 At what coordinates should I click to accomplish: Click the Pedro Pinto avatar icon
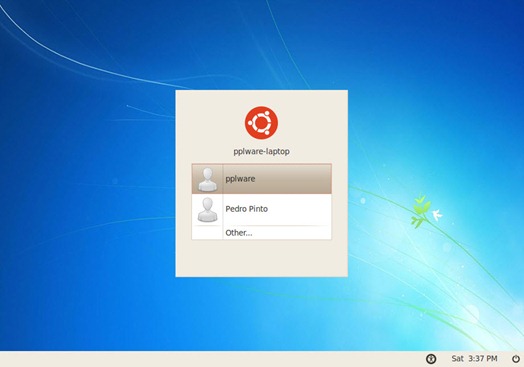coord(208,210)
